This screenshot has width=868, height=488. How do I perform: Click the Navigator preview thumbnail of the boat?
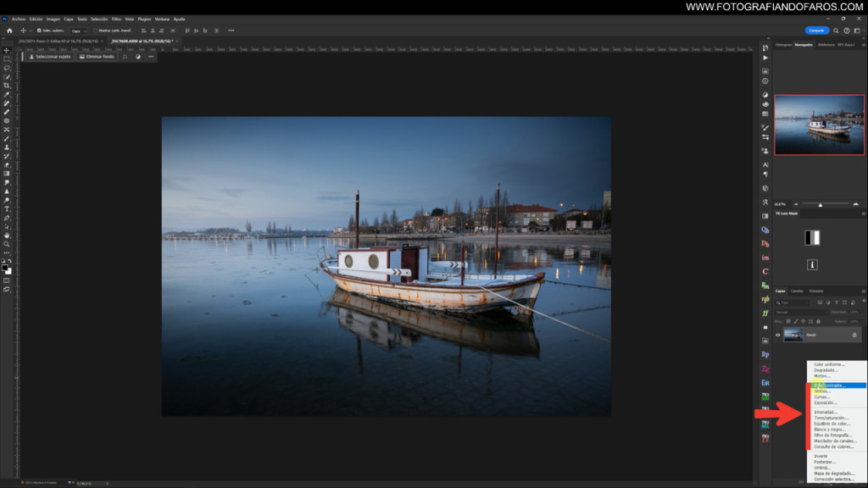(x=819, y=125)
